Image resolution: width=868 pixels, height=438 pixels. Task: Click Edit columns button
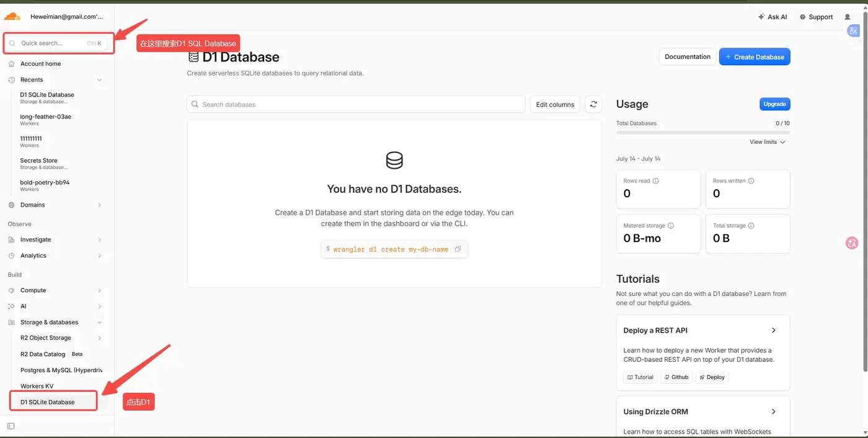555,104
